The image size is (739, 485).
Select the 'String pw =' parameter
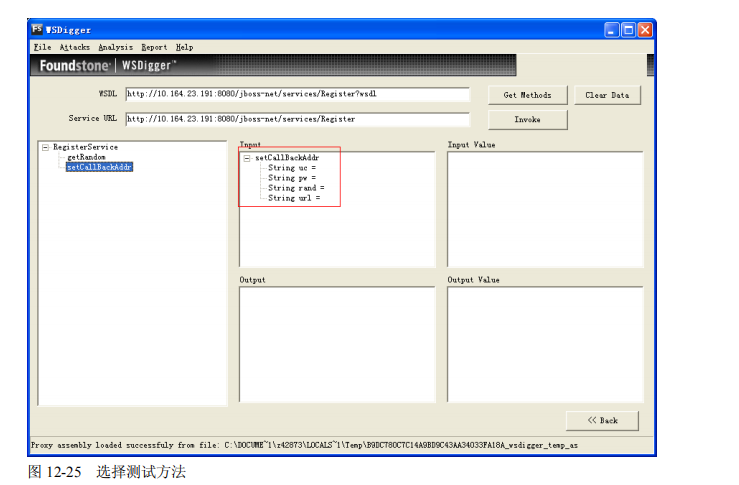pos(292,178)
